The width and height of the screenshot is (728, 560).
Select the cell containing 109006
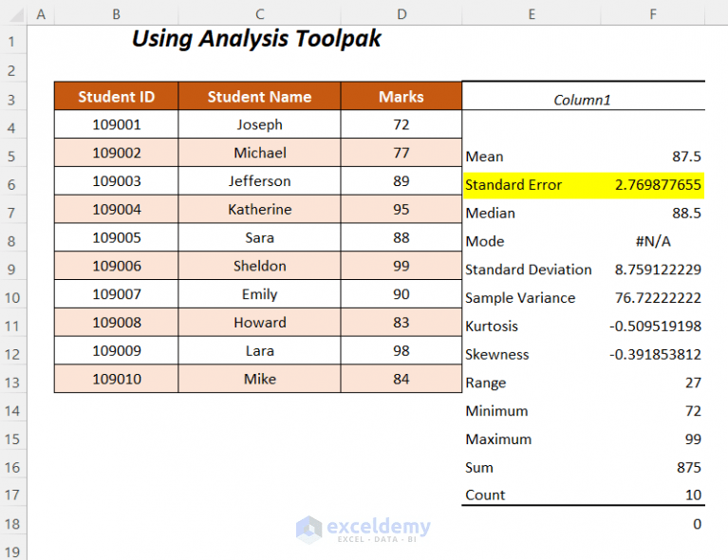(x=116, y=266)
